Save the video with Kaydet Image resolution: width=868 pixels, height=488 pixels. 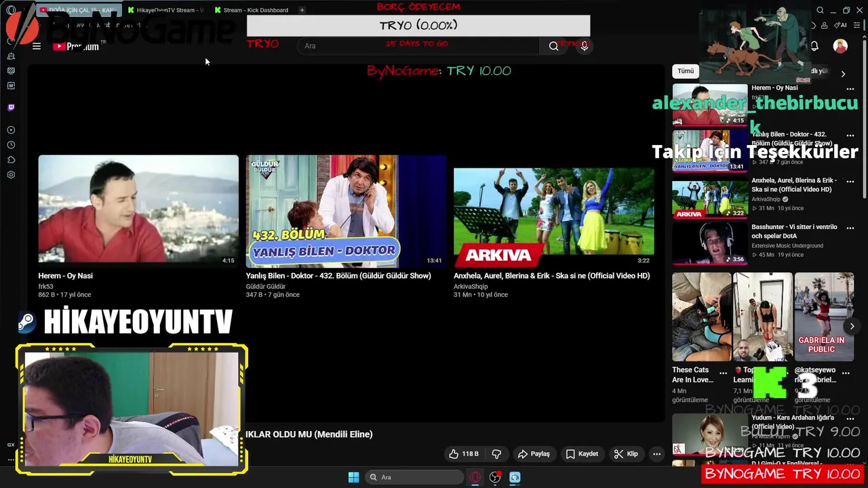581,453
